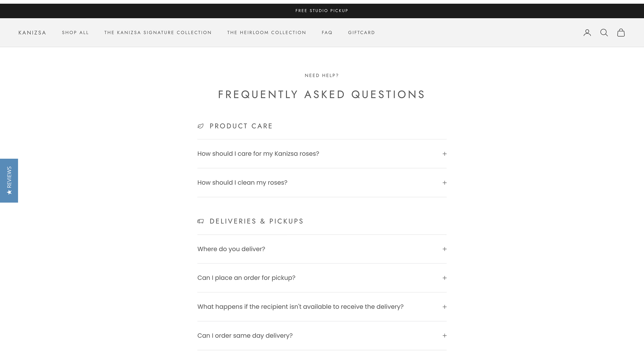The height and width of the screenshot is (362, 644).
Task: Expand the question about caring for Kanizsa roses
Action: point(444,154)
